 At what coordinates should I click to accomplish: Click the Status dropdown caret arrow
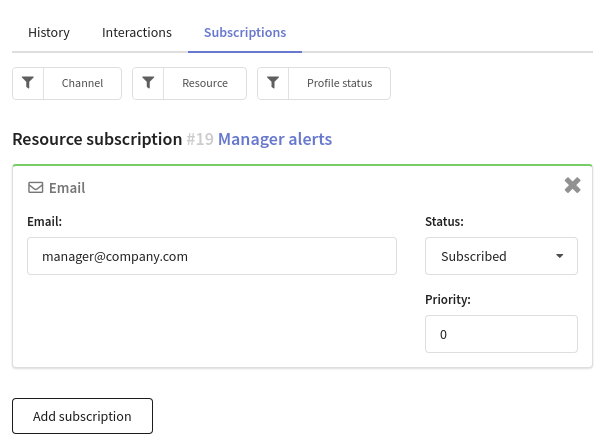tap(560, 256)
